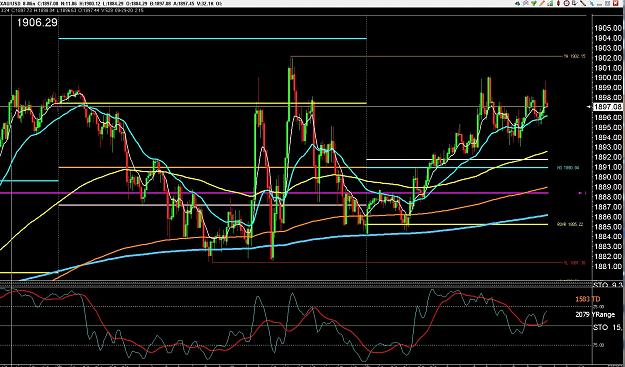The image size is (625, 367).
Task: Click the 1888.00 price axis label
Action: pyautogui.click(x=608, y=197)
